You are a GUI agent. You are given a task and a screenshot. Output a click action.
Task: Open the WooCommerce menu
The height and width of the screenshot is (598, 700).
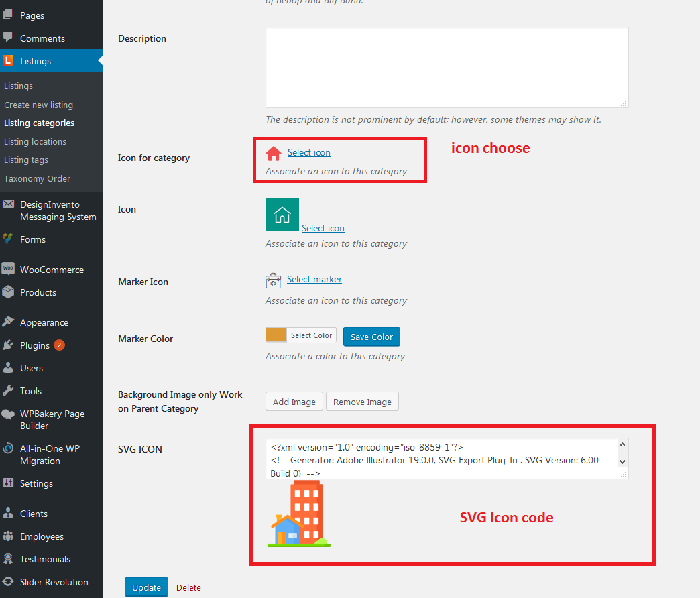[52, 270]
